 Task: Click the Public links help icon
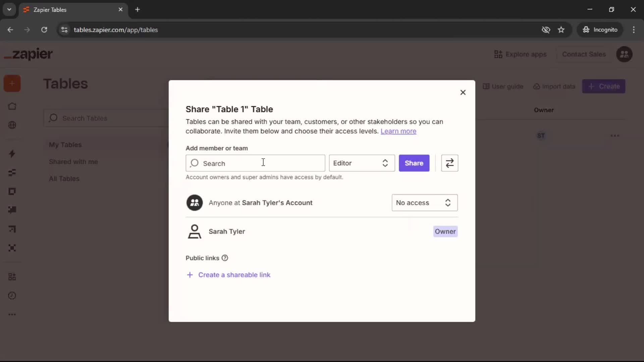[x=225, y=258]
